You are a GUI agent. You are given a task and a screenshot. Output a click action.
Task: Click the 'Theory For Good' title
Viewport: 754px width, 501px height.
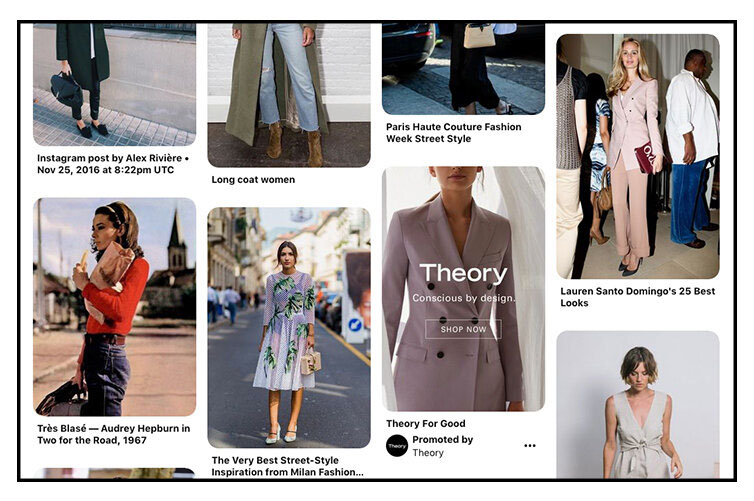[426, 424]
